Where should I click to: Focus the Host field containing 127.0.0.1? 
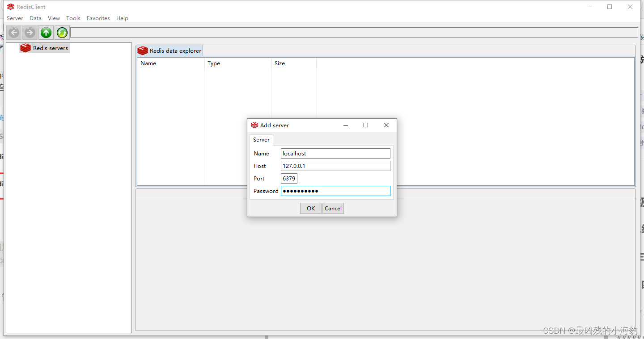[335, 166]
